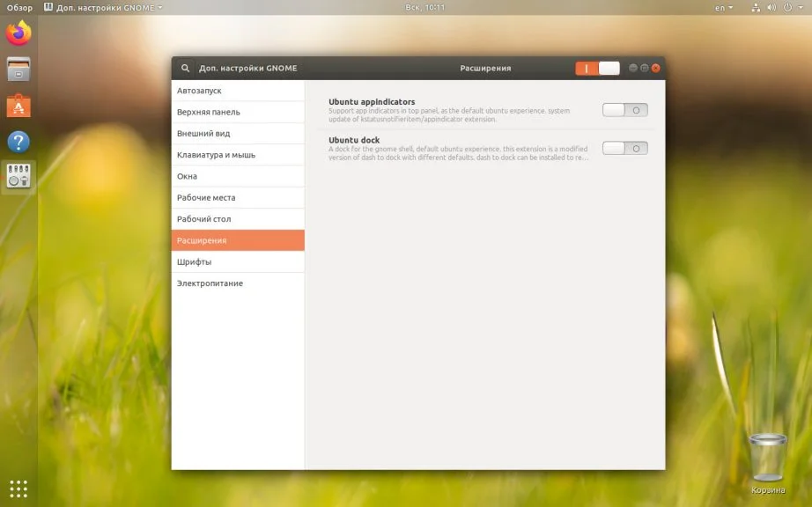The height and width of the screenshot is (507, 812).
Task: Select the GNOME Tweaks dock icon
Action: click(x=18, y=176)
